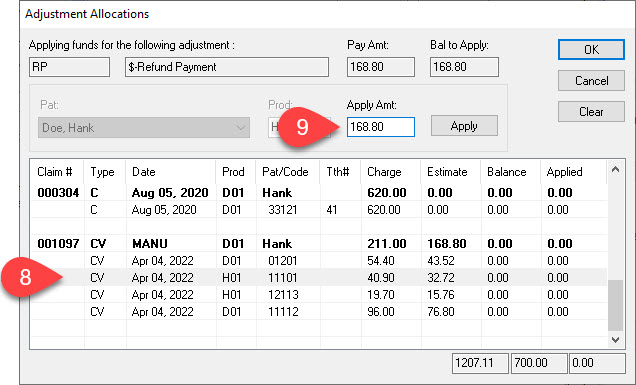
Task: Click the Bal to Apply field
Action: [x=464, y=67]
